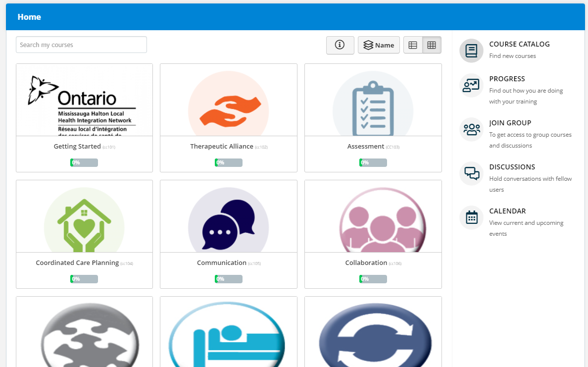
Task: Open Collaboration people group image
Action: [x=373, y=216]
